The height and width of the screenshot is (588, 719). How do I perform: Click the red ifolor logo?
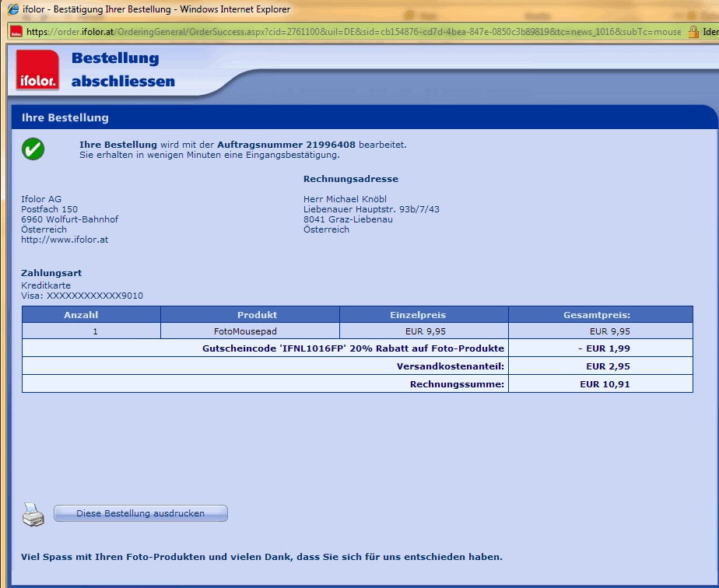point(37,70)
